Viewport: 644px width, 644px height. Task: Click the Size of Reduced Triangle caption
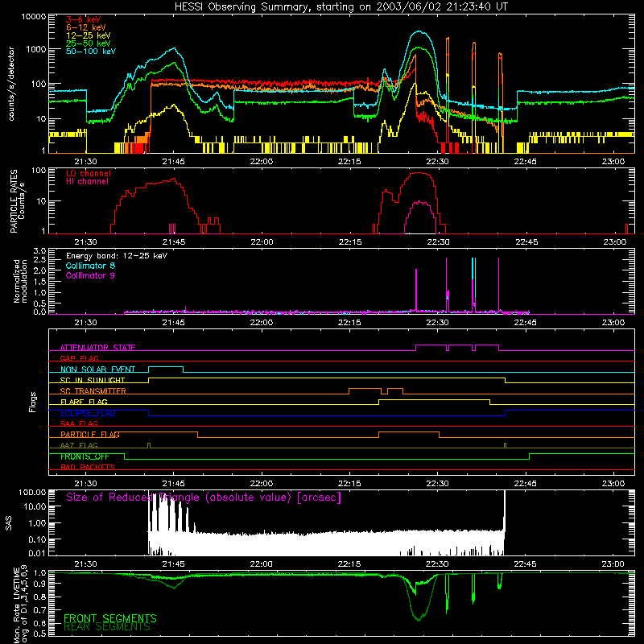[204, 497]
